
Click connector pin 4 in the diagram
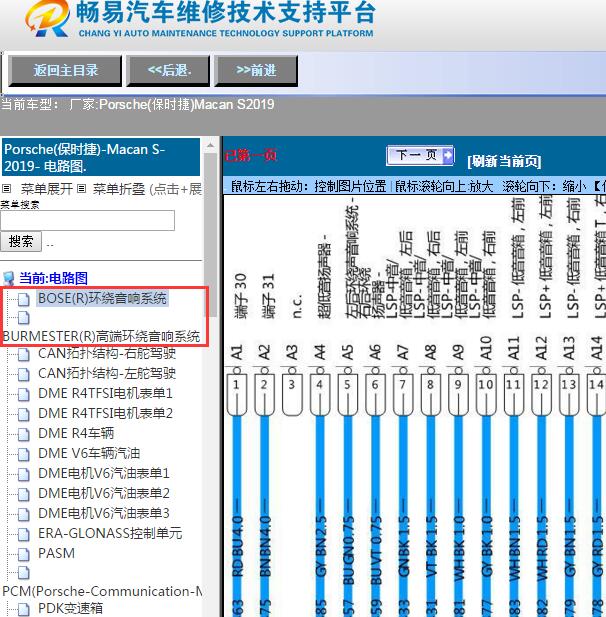(320, 395)
